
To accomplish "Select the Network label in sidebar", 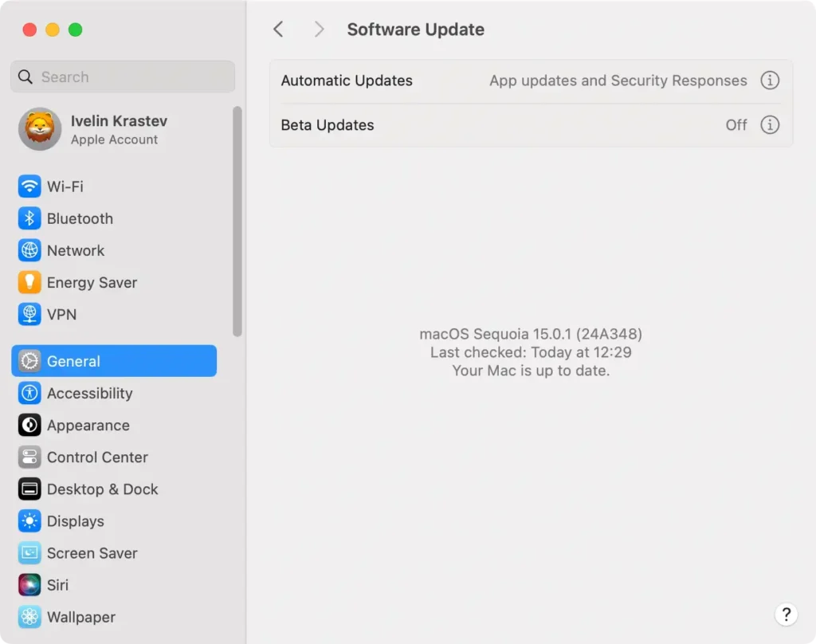I will [x=76, y=250].
